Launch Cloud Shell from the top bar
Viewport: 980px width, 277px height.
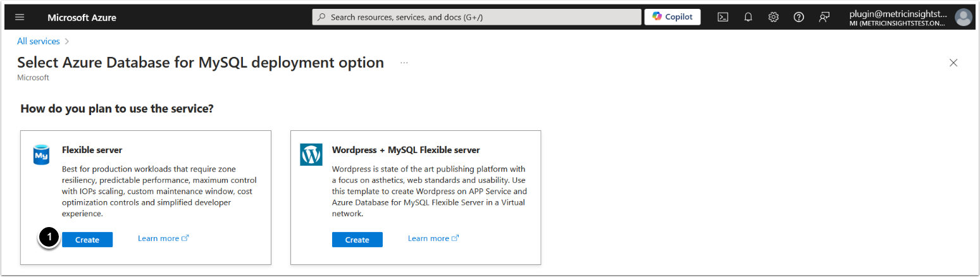click(x=723, y=17)
